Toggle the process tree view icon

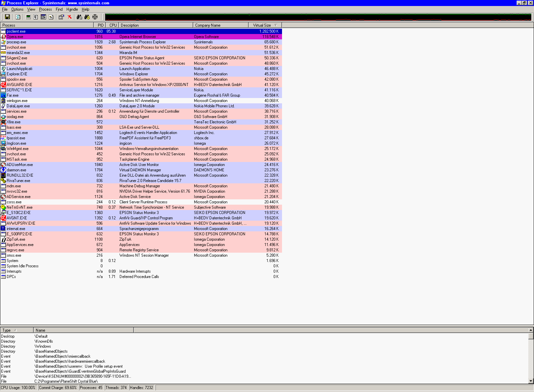pyautogui.click(x=36, y=17)
